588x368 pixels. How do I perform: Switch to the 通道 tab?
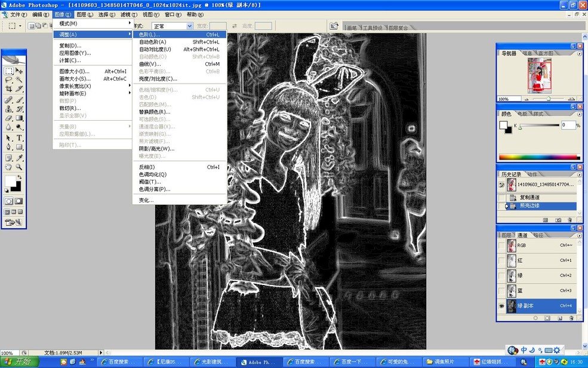[x=524, y=234]
